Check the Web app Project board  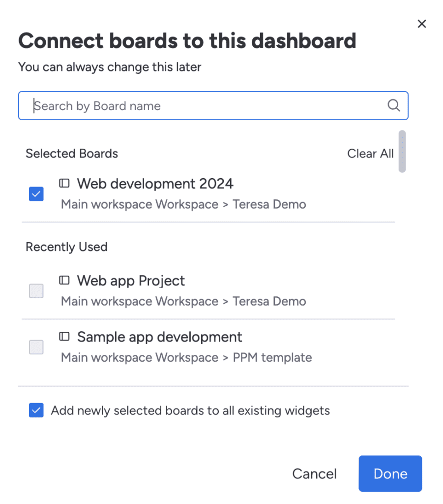pos(36,291)
